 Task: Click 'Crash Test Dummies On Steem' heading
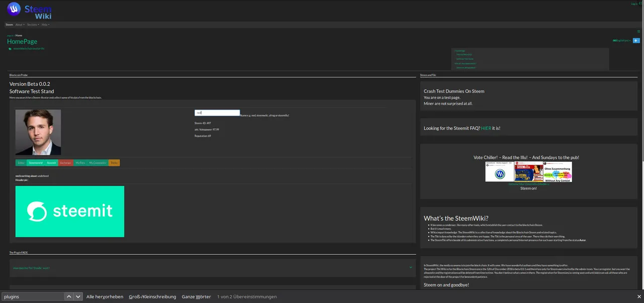(454, 91)
